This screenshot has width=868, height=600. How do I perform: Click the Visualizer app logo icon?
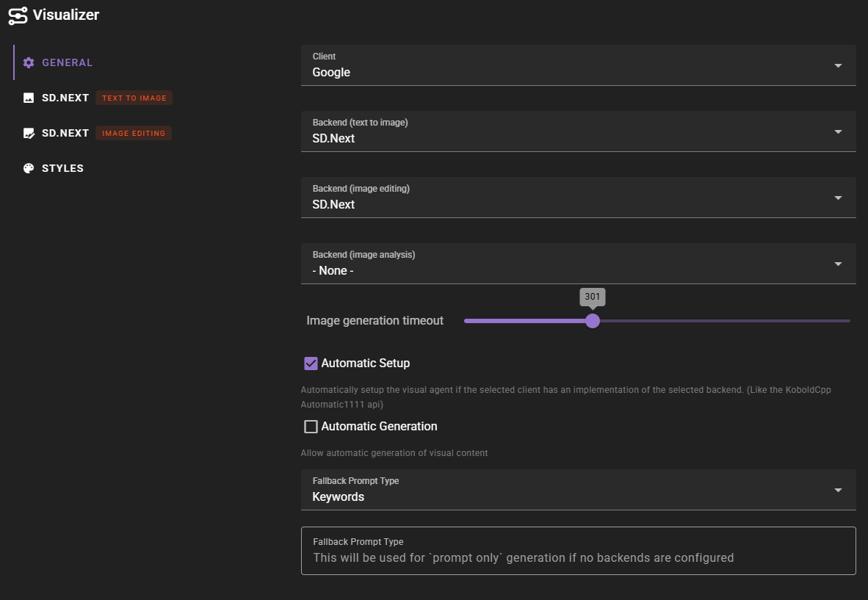(x=18, y=15)
